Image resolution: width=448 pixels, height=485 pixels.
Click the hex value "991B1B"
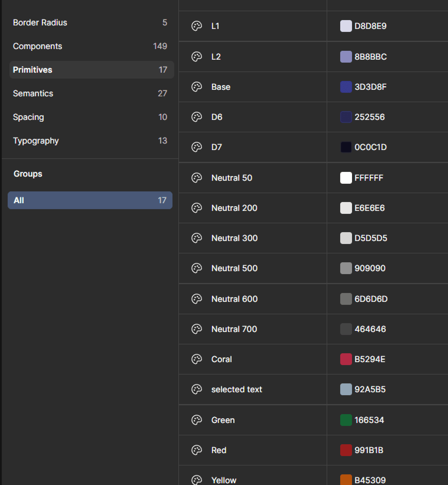(x=369, y=450)
